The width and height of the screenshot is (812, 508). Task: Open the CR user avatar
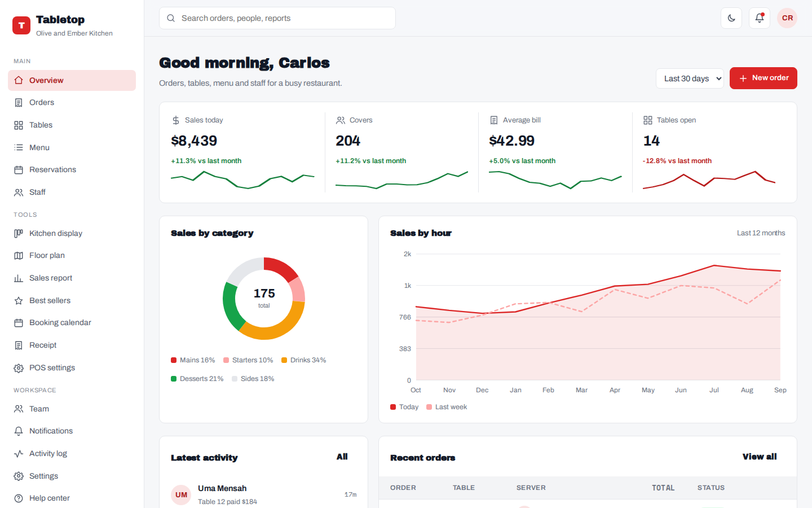coord(787,18)
